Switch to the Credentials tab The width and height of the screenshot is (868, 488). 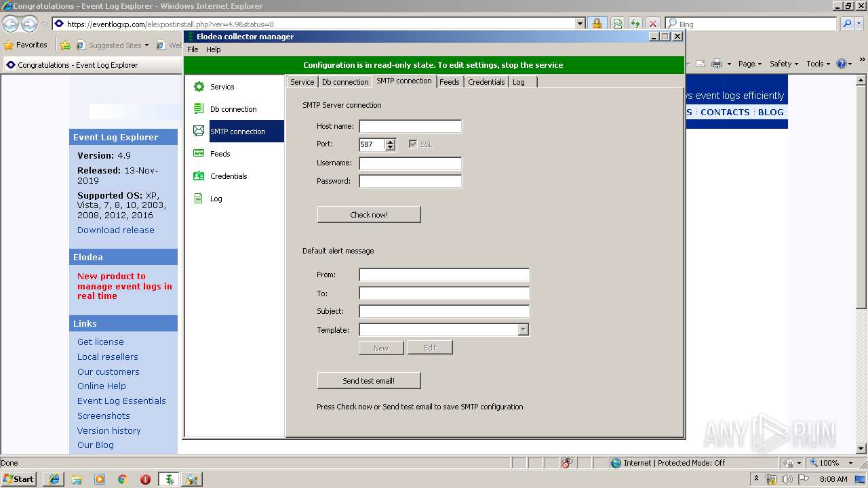tap(486, 82)
